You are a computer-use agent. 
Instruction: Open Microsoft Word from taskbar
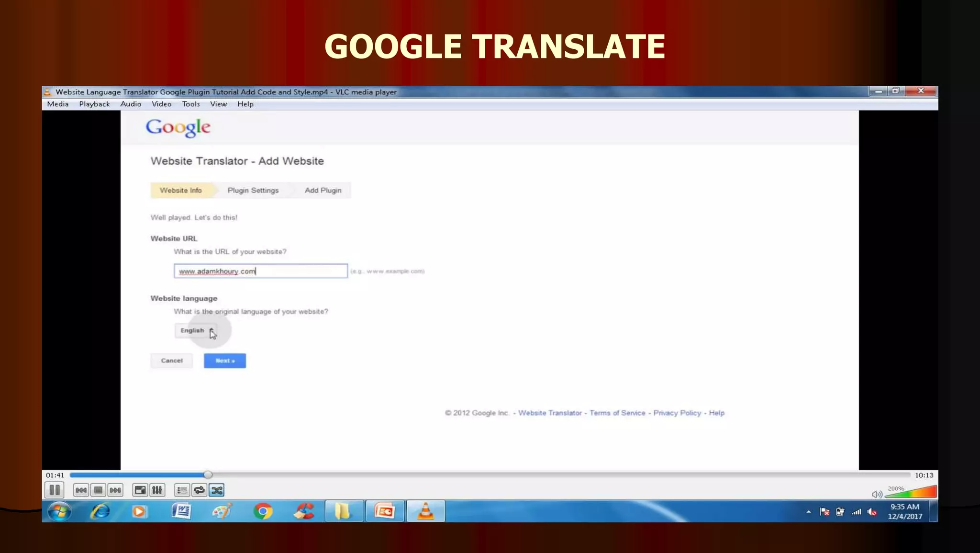(x=181, y=511)
